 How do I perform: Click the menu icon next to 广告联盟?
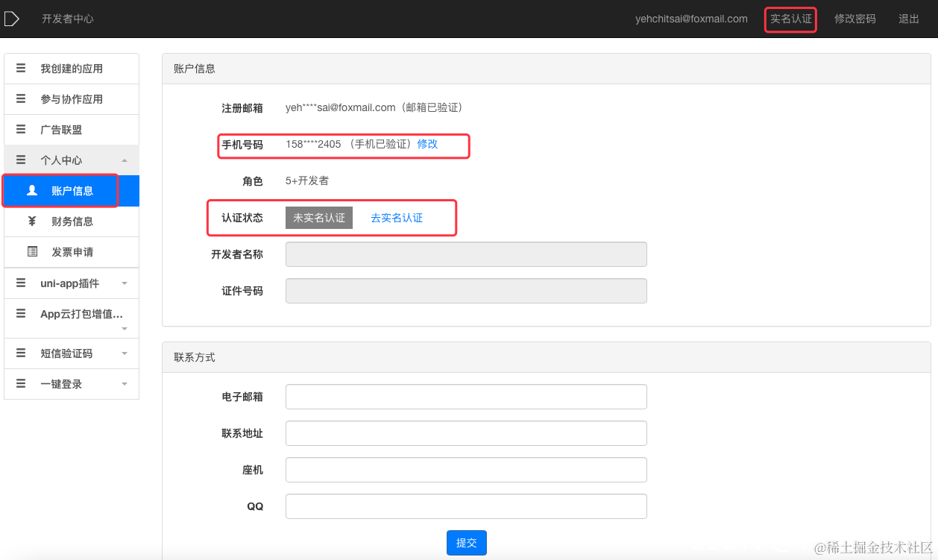pos(20,129)
